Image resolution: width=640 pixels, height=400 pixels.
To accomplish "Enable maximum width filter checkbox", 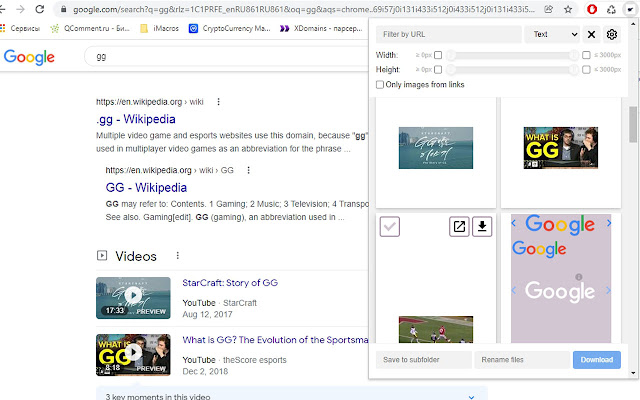I will (x=586, y=55).
